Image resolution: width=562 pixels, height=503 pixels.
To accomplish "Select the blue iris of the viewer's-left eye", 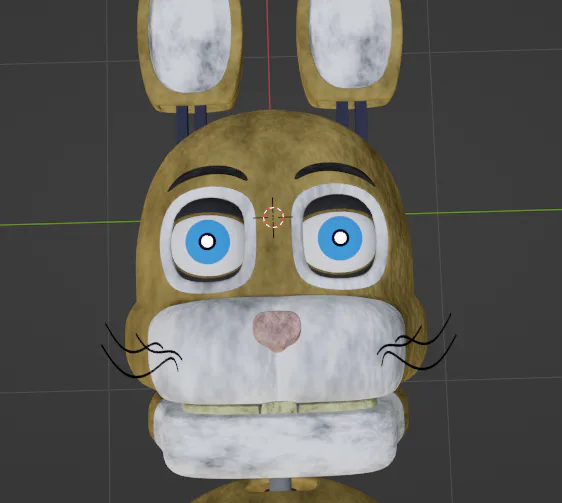I will [x=208, y=242].
